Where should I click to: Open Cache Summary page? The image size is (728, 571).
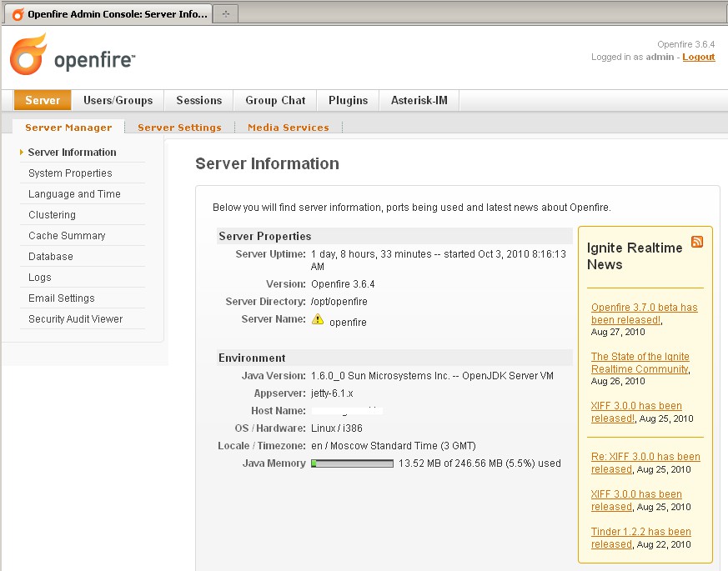[67, 236]
